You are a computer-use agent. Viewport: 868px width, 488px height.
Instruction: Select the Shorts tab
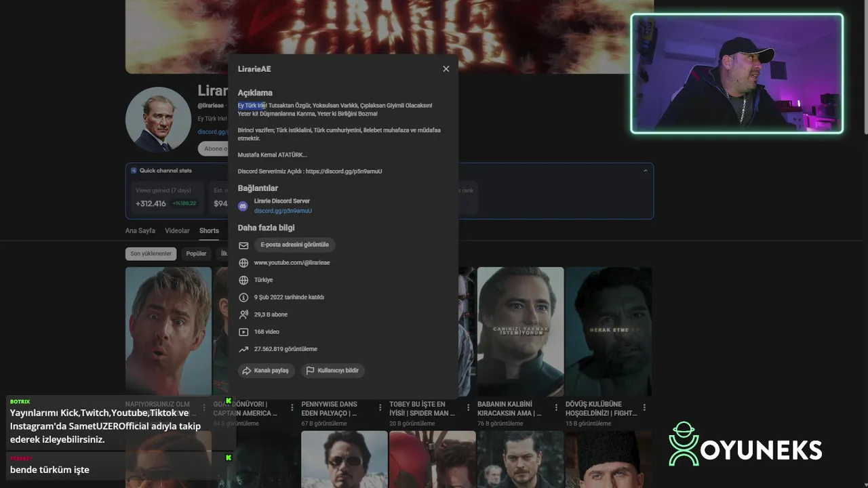point(209,231)
